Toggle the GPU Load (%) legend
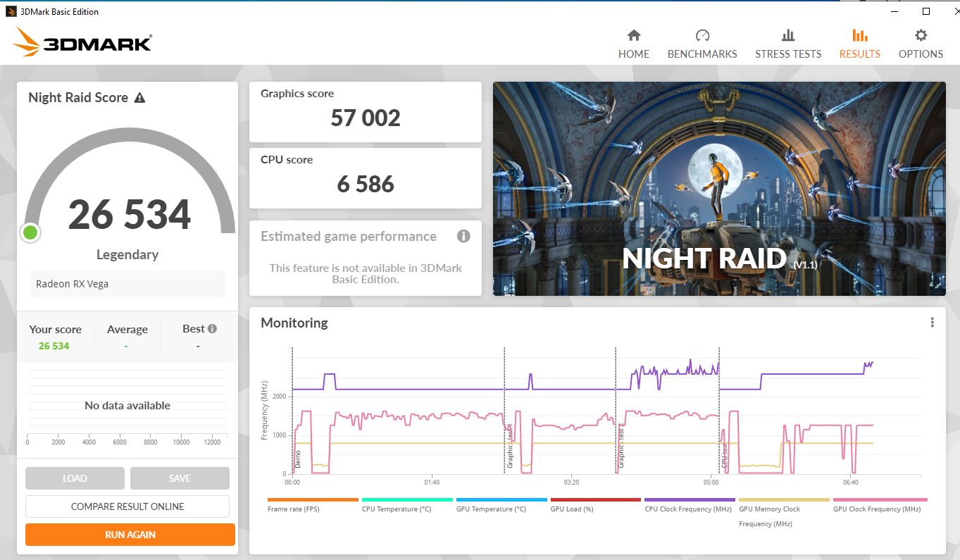The image size is (960, 560). point(595,505)
